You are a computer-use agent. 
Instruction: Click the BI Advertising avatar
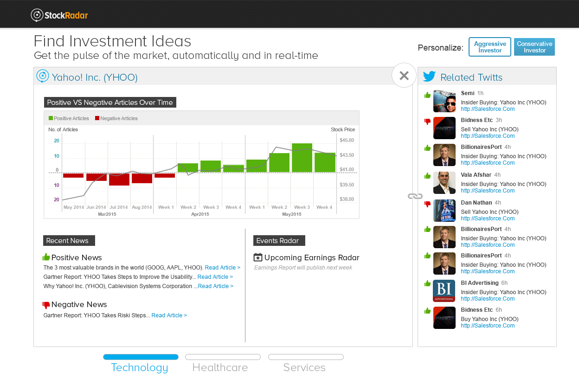point(444,291)
